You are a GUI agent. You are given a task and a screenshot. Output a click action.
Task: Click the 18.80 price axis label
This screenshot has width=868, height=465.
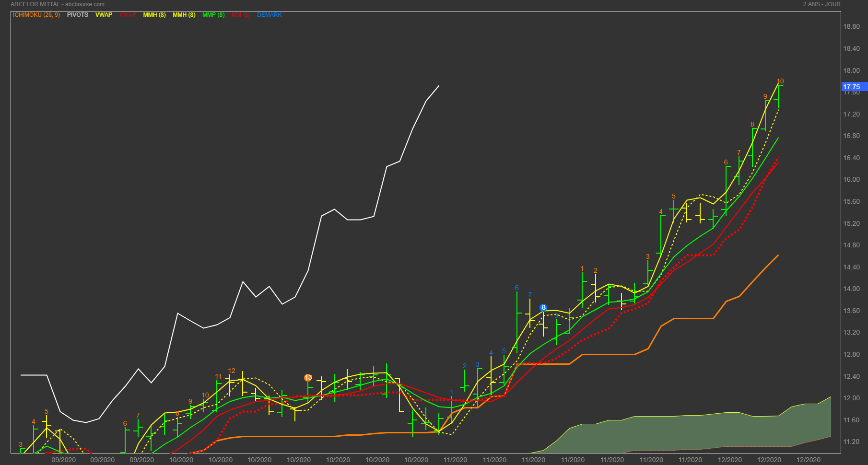pyautogui.click(x=852, y=26)
